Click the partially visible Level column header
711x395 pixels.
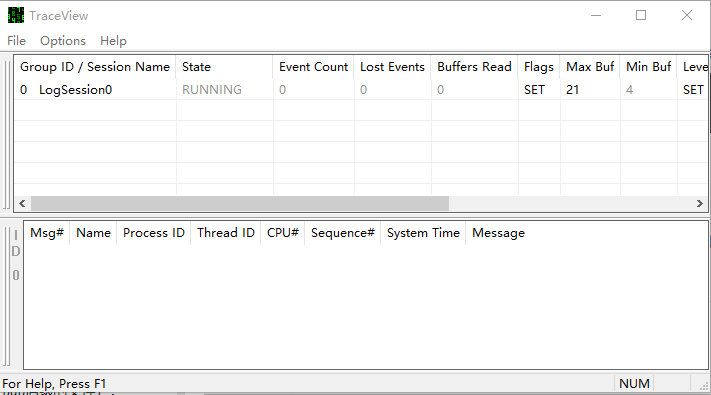click(x=693, y=67)
